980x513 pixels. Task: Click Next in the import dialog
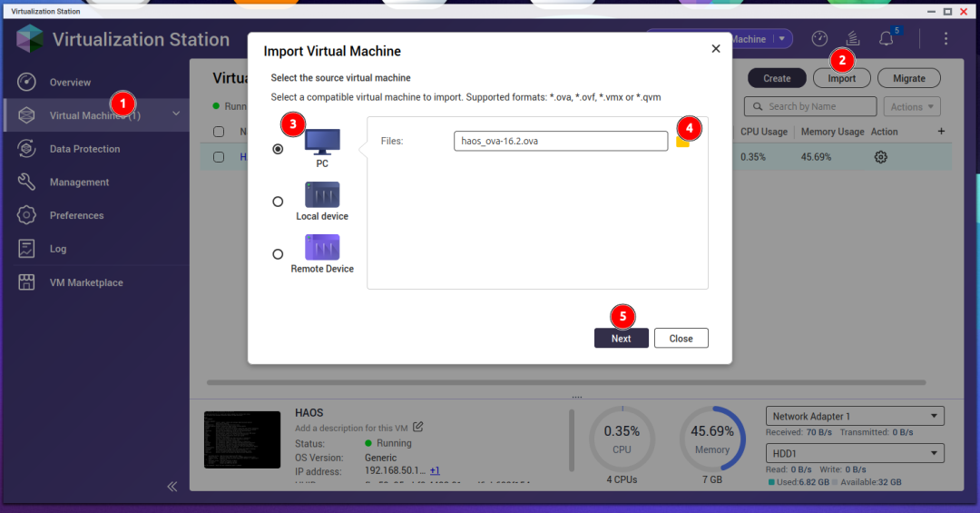622,339
